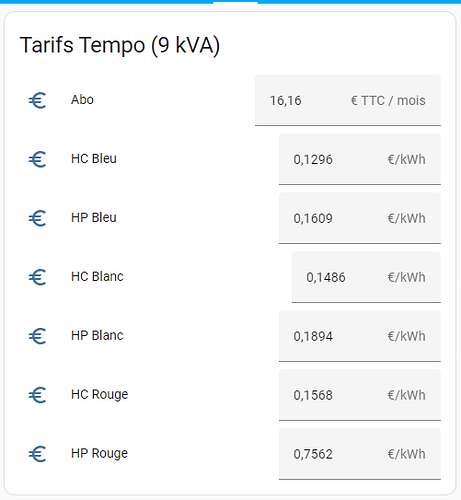Open the Abo entity label
Screen dimensions: 461x500
82,100
